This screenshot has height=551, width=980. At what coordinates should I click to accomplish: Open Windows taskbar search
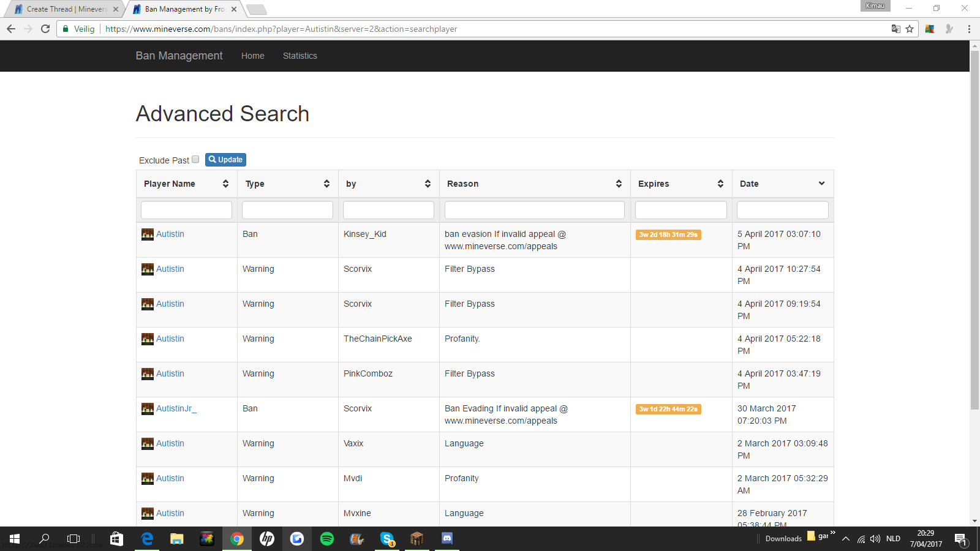pyautogui.click(x=44, y=539)
